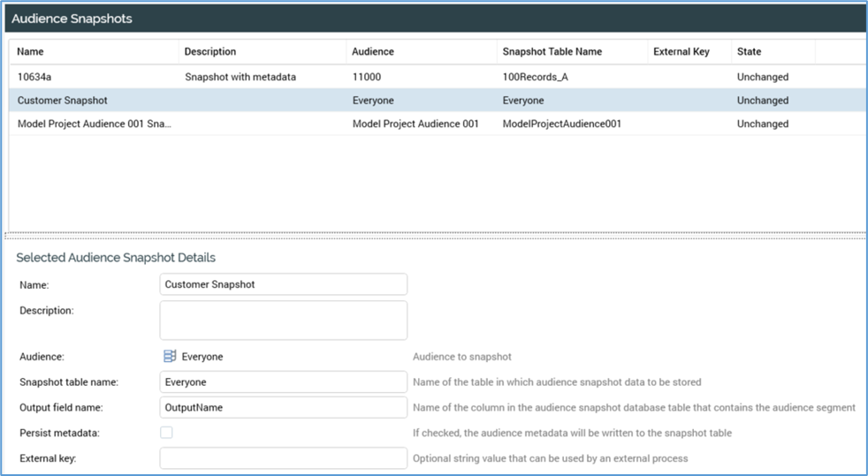Viewport: 868px width, 476px height.
Task: Sort grid by Name column header
Action: [31, 52]
